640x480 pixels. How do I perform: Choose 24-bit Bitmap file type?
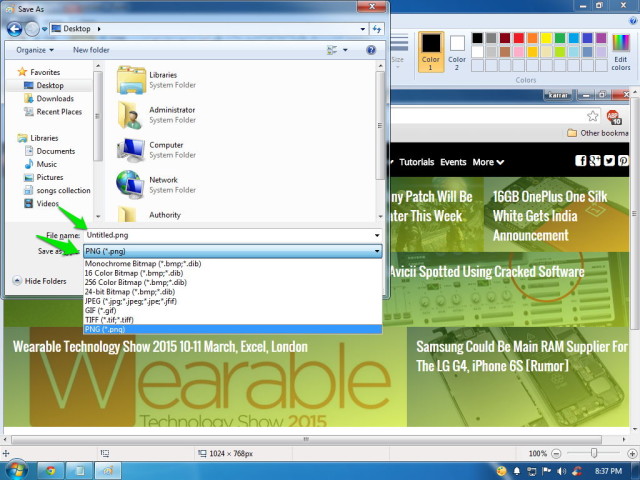[233, 292]
